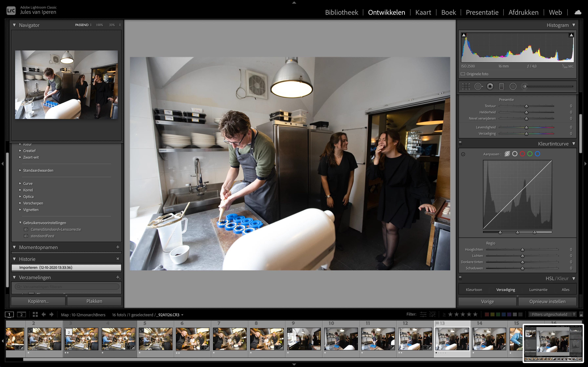
Task: Toggle the shadow clipping indicator in histogram
Action: click(x=464, y=35)
